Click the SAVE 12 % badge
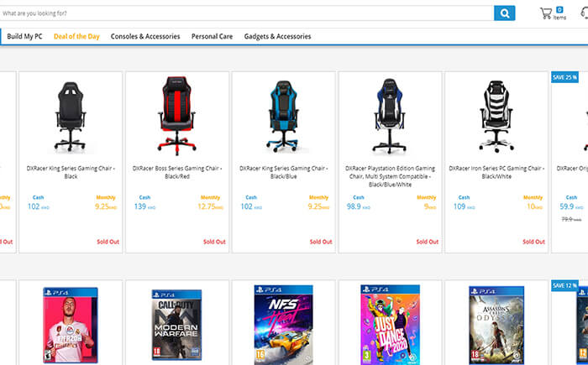The height and width of the screenshot is (365, 588). (x=564, y=285)
